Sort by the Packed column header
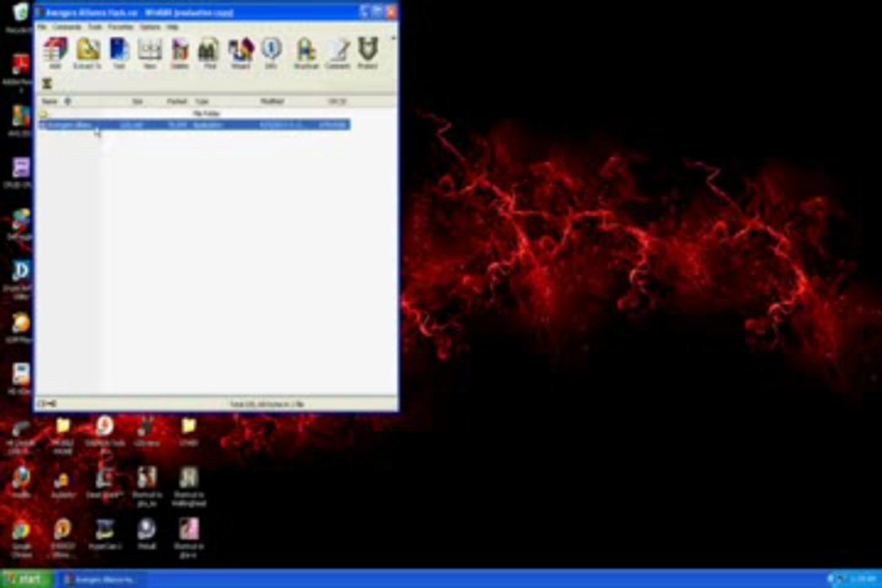This screenshot has height=588, width=882. pyautogui.click(x=176, y=101)
